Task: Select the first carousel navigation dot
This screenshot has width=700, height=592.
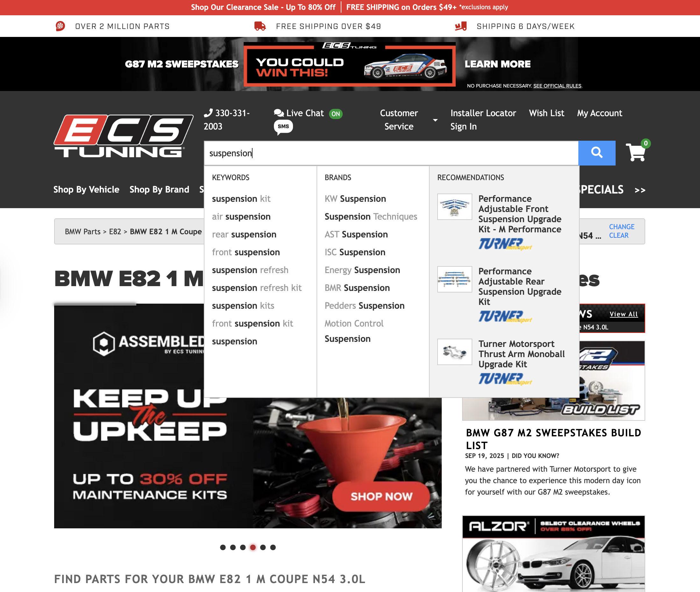Action: pyautogui.click(x=223, y=547)
